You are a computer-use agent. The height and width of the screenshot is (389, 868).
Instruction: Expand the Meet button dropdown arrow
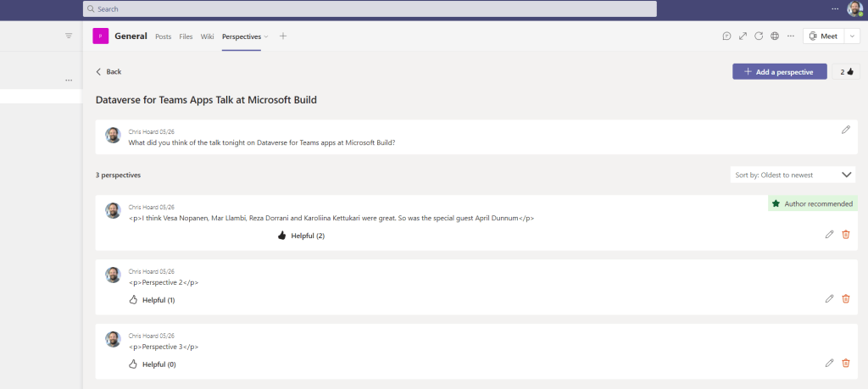851,36
